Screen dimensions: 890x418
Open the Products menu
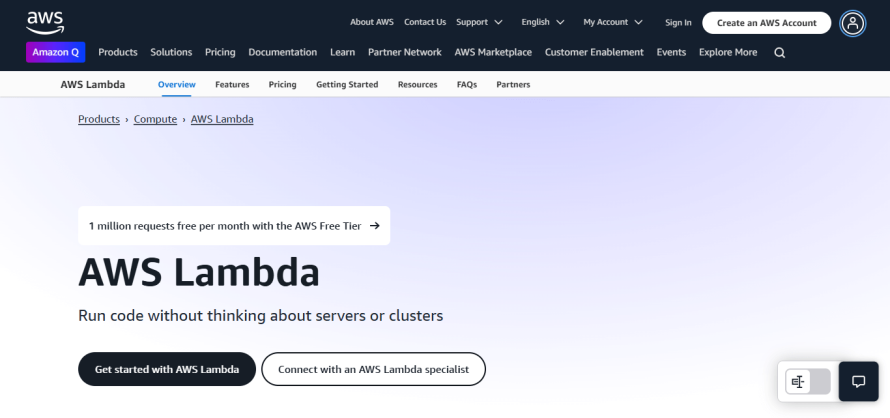click(x=118, y=52)
